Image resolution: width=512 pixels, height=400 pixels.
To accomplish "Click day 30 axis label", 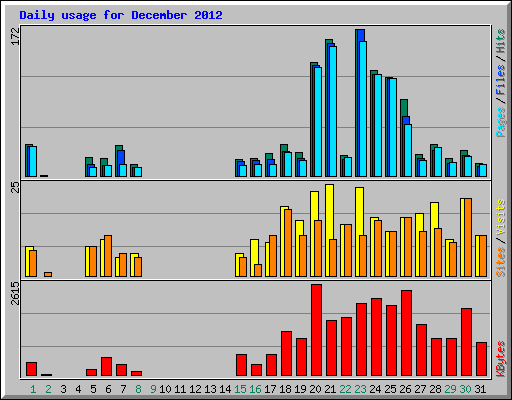I will click(465, 389).
